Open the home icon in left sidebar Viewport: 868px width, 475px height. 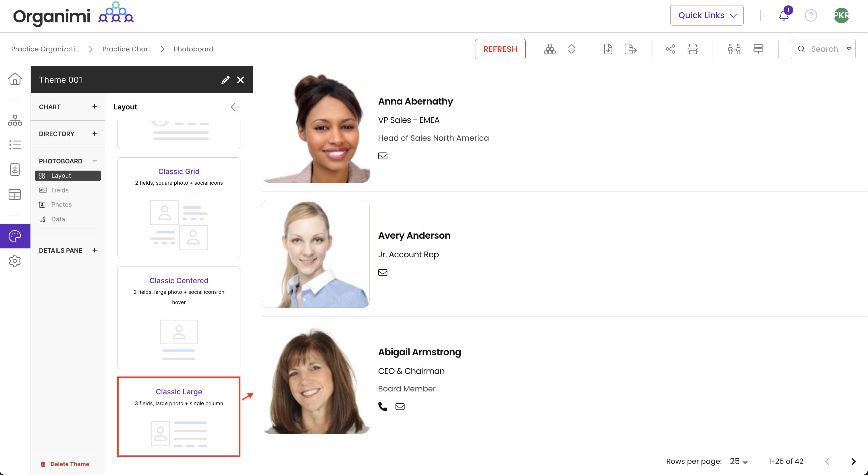(15, 79)
